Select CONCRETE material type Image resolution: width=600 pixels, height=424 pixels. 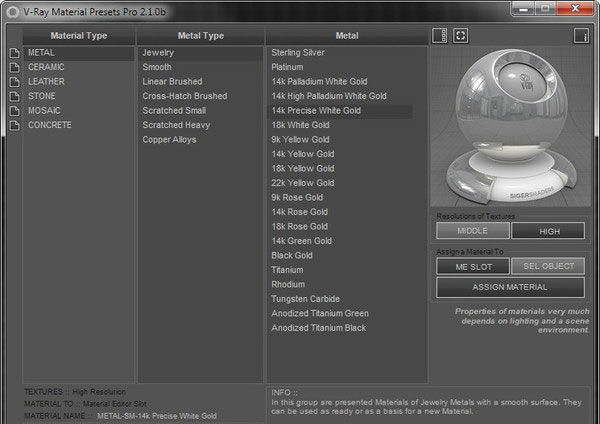pos(79,125)
